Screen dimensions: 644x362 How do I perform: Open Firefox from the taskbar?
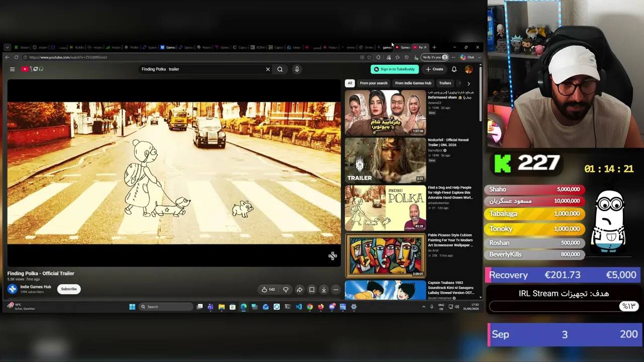[321, 307]
